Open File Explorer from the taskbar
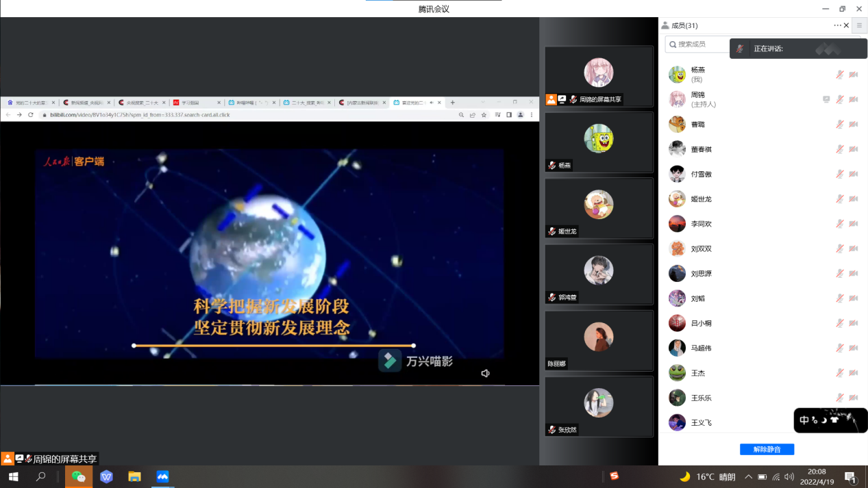 (x=134, y=476)
